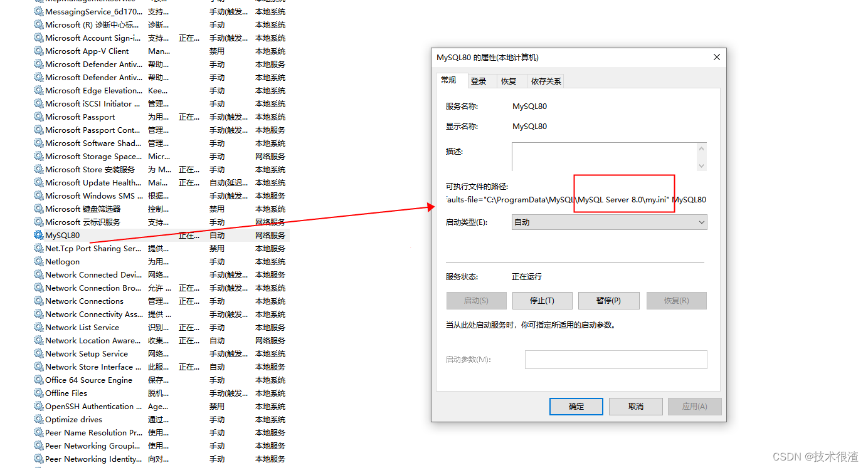This screenshot has height=468, width=868.
Task: Click the disabled 启动(S) button
Action: 476,301
